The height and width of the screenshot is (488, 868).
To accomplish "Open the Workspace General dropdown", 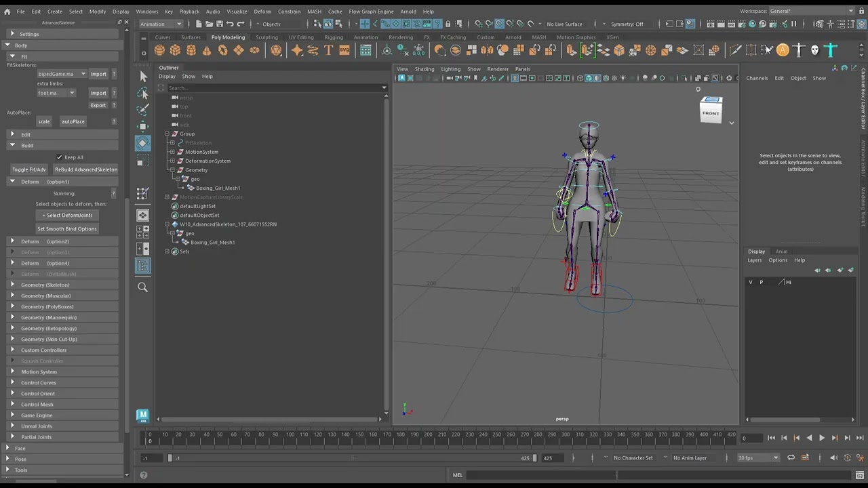I will click(x=812, y=11).
